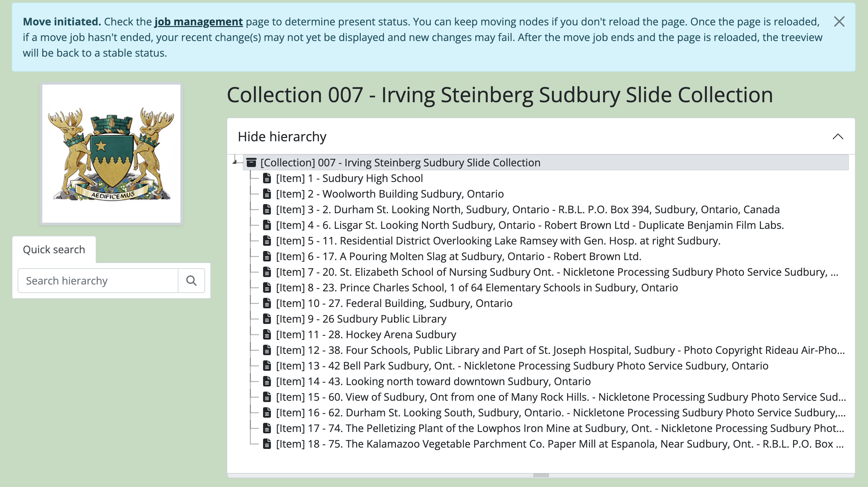Grab the hierarchy panel resize handle
Viewport: 868px width, 487px height.
(541, 475)
